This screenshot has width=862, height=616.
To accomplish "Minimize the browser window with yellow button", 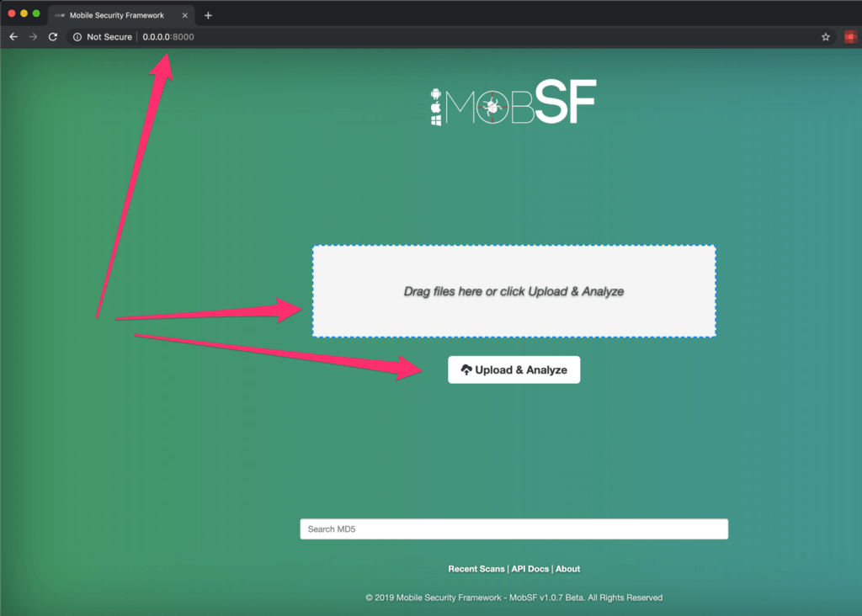I will pyautogui.click(x=24, y=13).
